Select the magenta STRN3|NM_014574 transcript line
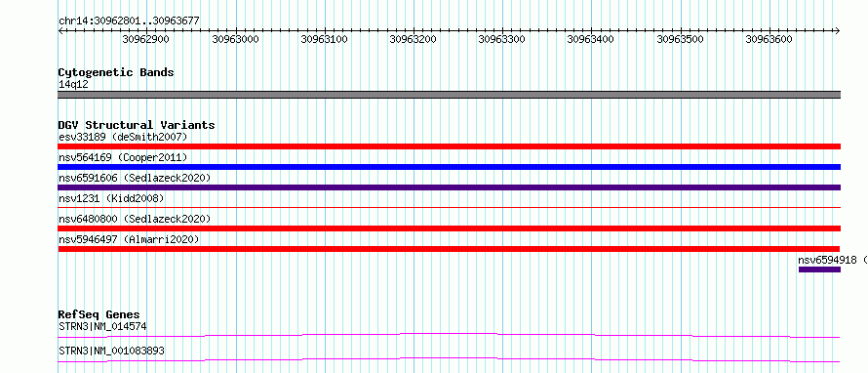The image size is (868, 373). click(x=449, y=335)
